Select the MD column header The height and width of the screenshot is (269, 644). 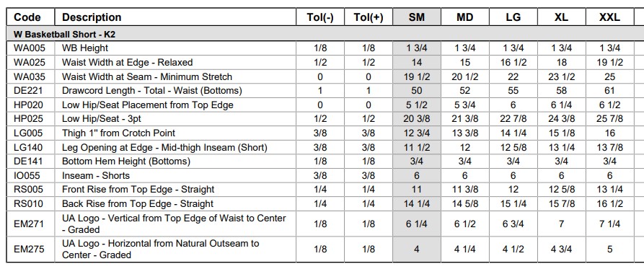coord(465,17)
